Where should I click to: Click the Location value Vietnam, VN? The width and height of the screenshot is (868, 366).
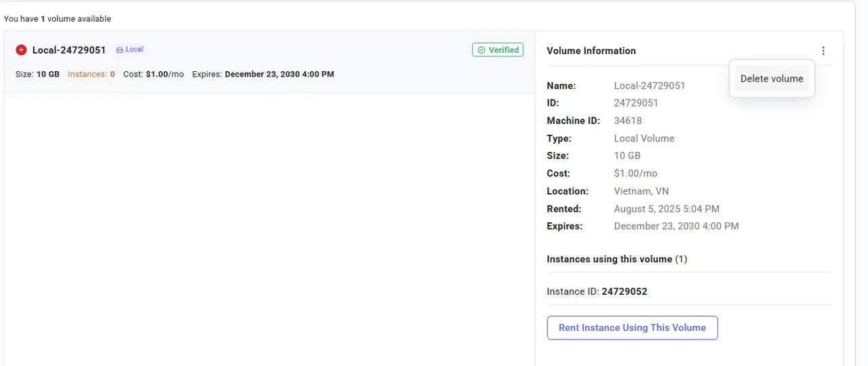642,191
